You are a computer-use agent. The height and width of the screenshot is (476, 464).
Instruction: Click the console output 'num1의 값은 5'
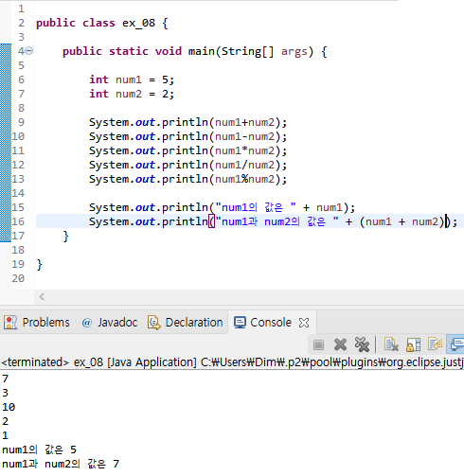tap(39, 450)
